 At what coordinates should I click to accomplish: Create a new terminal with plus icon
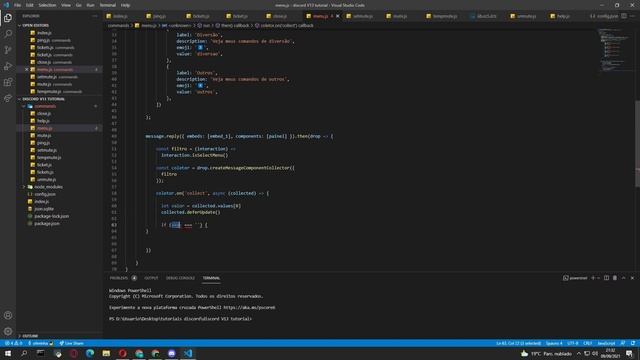tap(593, 278)
